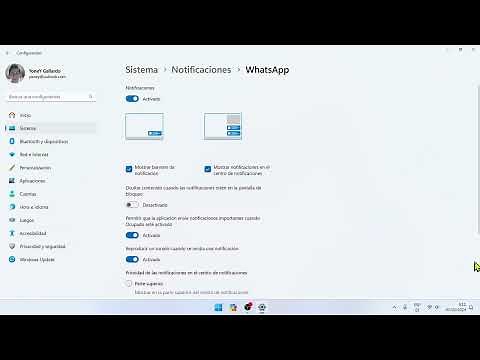Open Aplicaciones settings
This screenshot has width=480, height=360.
50,181
